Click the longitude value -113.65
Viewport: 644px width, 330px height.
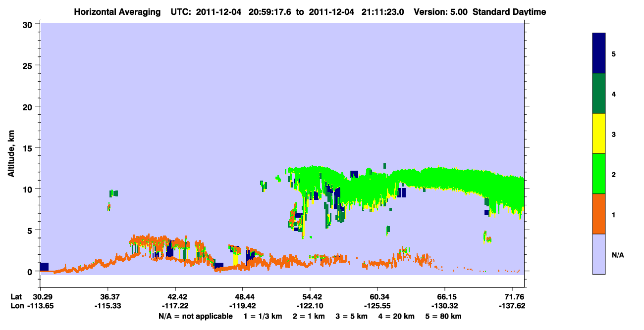pyautogui.click(x=40, y=306)
